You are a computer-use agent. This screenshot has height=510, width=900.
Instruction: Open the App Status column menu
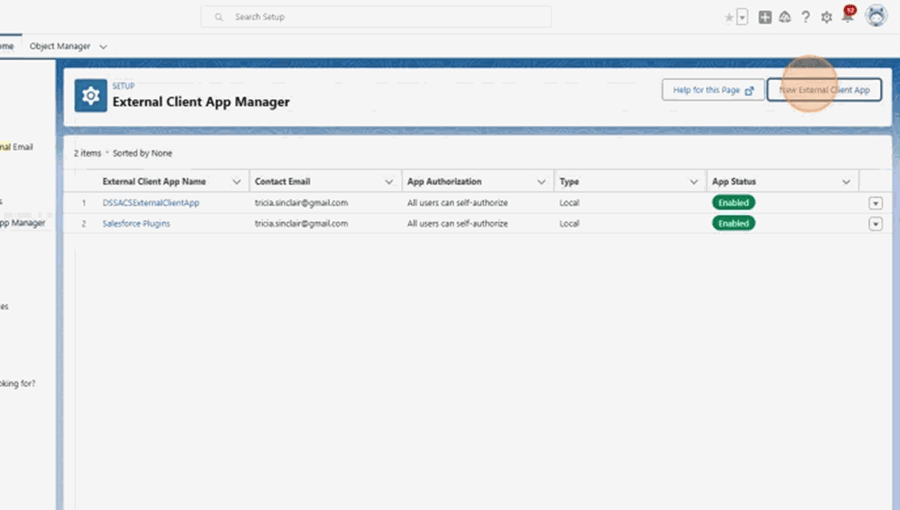point(846,182)
